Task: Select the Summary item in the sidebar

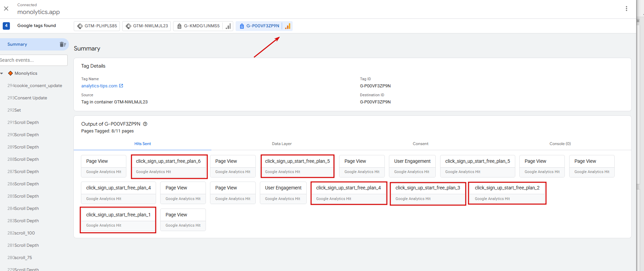Action: 17,44
